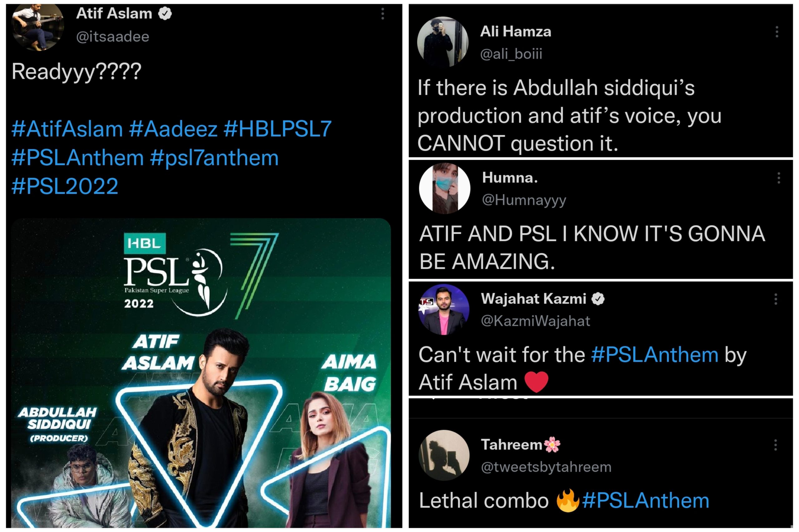This screenshot has width=799, height=532.
Task: Click #PSLAnthem hashtag in Tahreem's tweet
Action: click(646, 501)
